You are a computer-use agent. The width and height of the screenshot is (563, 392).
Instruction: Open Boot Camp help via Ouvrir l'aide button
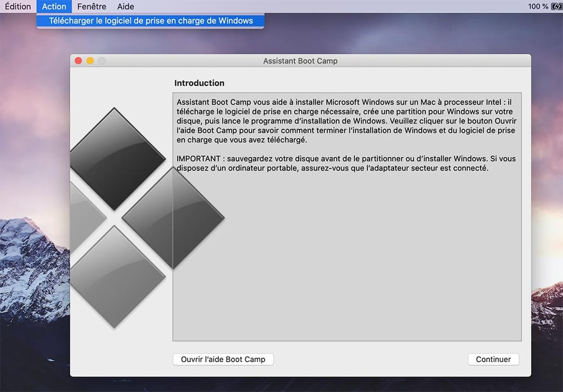pos(223,360)
